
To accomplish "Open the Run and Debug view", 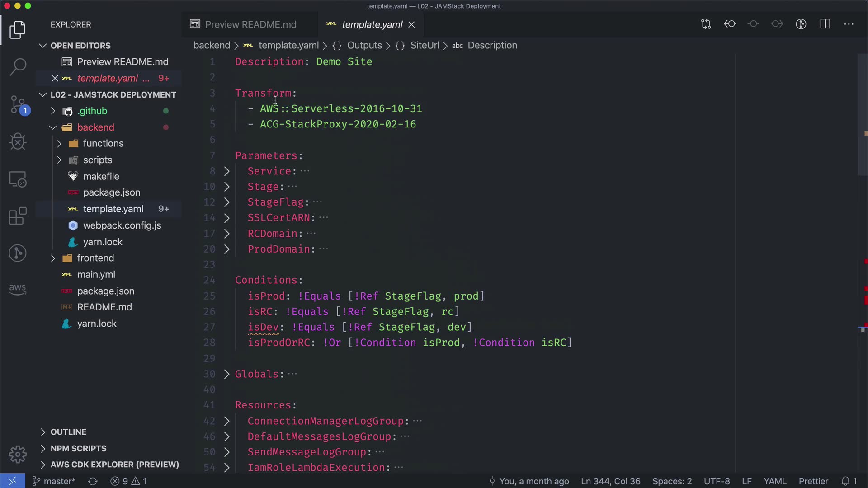I will coord(18,142).
